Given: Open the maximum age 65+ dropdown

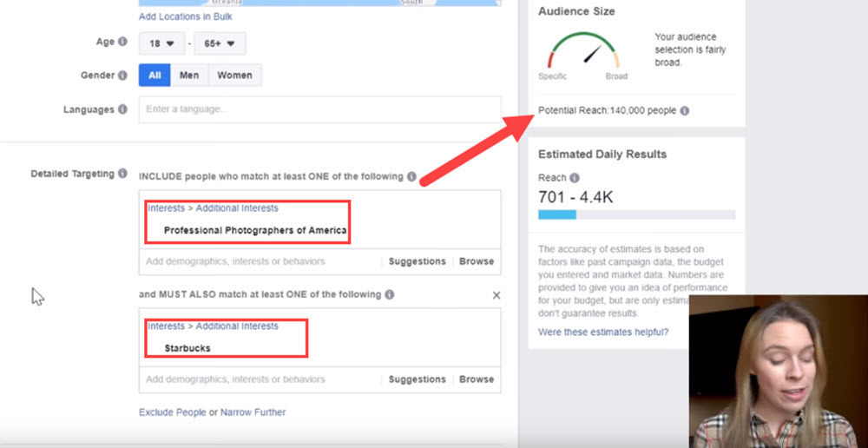Looking at the screenshot, I should (x=220, y=43).
